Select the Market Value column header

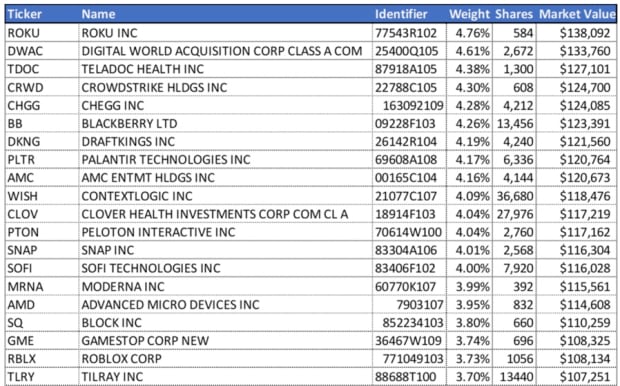576,14
